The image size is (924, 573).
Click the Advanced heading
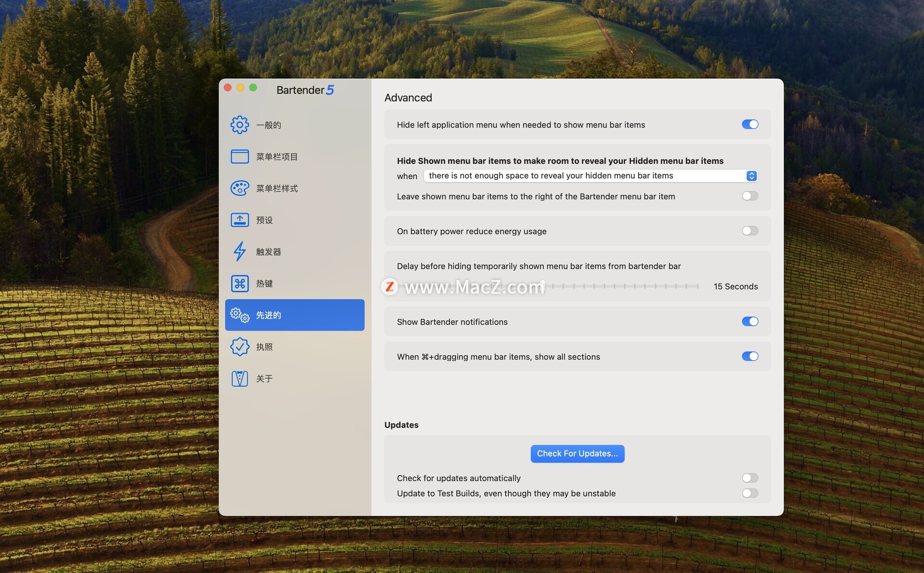pyautogui.click(x=408, y=98)
